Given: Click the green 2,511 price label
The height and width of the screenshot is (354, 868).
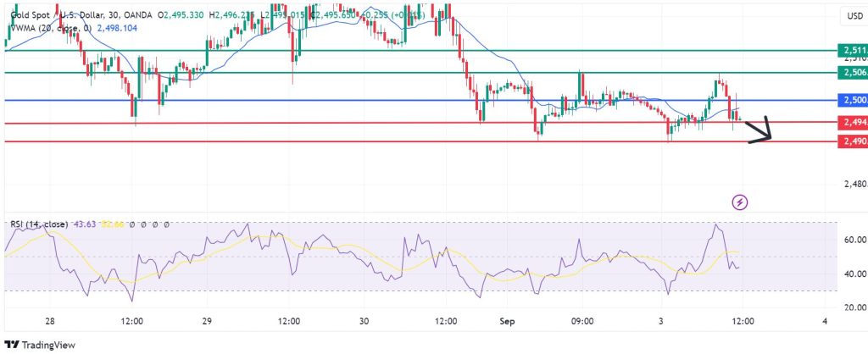Looking at the screenshot, I should coord(853,50).
